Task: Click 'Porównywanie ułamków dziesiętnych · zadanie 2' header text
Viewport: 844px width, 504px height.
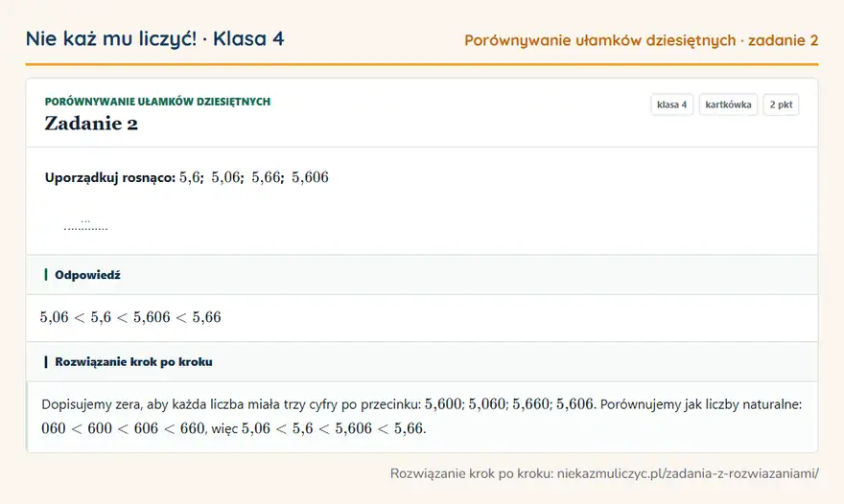Action: tap(641, 41)
